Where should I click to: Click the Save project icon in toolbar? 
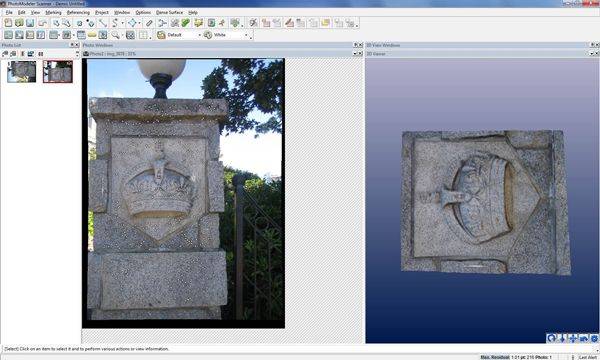[30, 23]
